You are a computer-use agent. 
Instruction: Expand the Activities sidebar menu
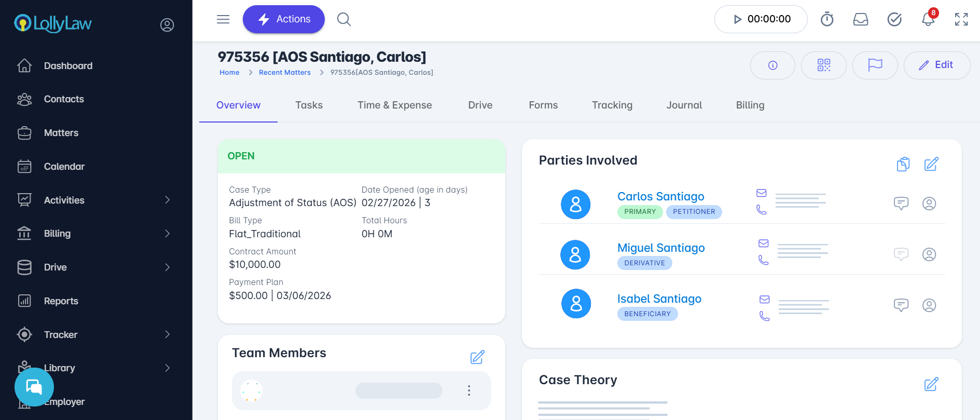point(167,200)
